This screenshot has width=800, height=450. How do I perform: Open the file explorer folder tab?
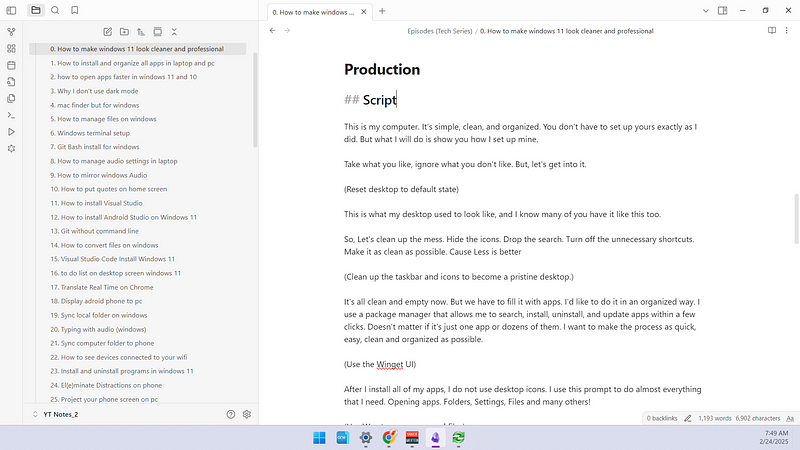coord(36,10)
